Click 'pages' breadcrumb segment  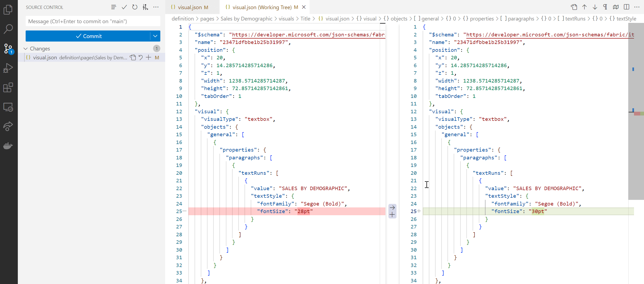207,19
